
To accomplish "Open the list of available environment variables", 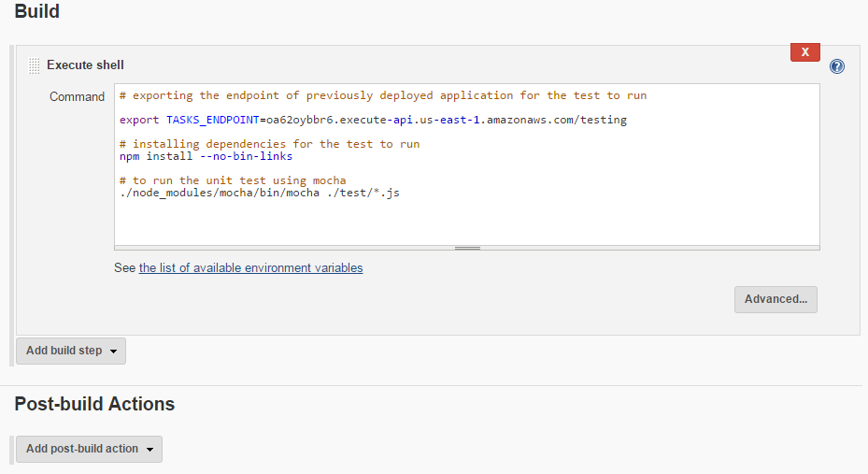I will coord(250,268).
